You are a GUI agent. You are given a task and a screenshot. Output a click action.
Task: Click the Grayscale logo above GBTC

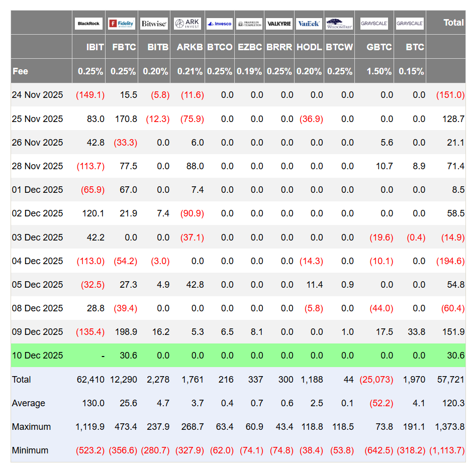pos(373,23)
